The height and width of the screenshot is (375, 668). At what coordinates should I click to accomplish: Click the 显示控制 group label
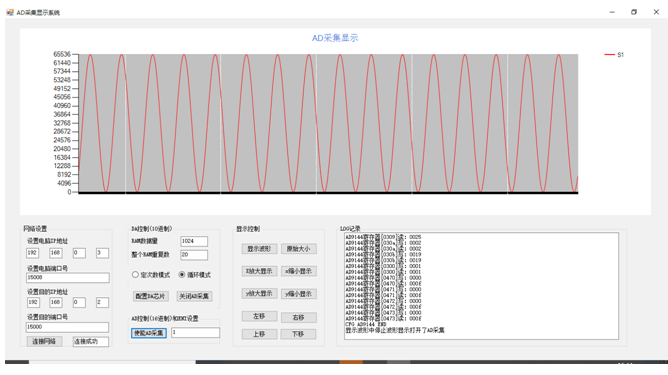click(248, 229)
